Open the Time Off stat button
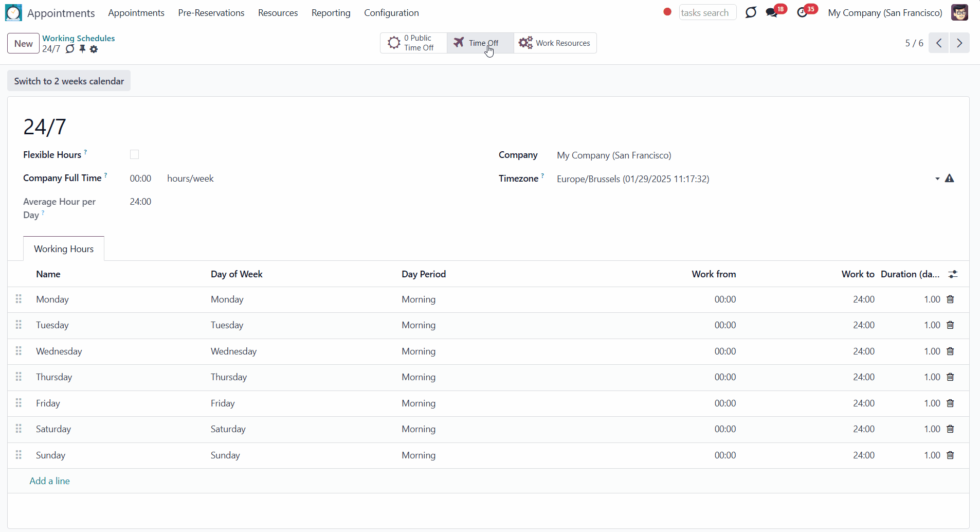 (x=480, y=43)
